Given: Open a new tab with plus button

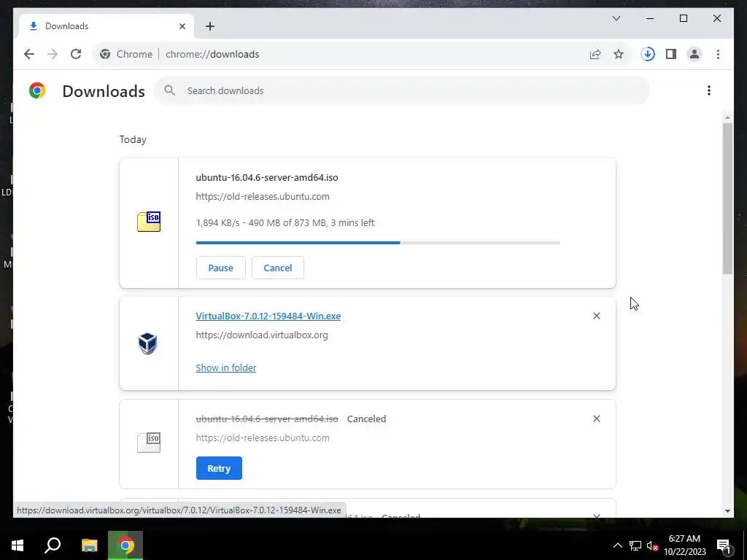Looking at the screenshot, I should pyautogui.click(x=209, y=26).
